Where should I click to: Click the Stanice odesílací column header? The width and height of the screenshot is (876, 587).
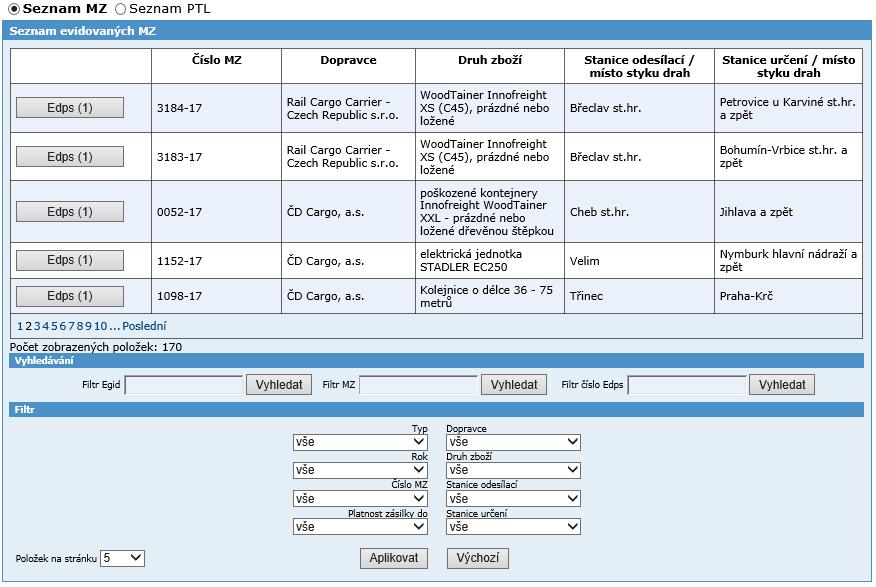(x=640, y=66)
